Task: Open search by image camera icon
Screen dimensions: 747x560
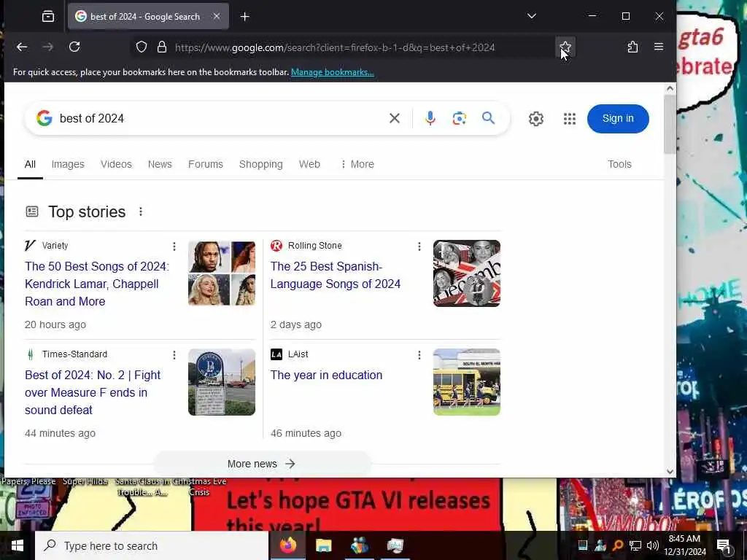Action: pyautogui.click(x=460, y=118)
